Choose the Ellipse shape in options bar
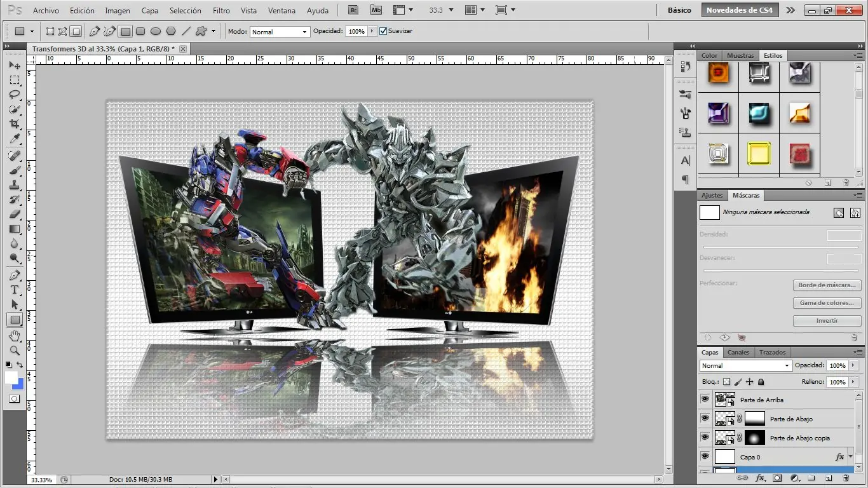Image resolution: width=868 pixels, height=488 pixels. point(156,31)
